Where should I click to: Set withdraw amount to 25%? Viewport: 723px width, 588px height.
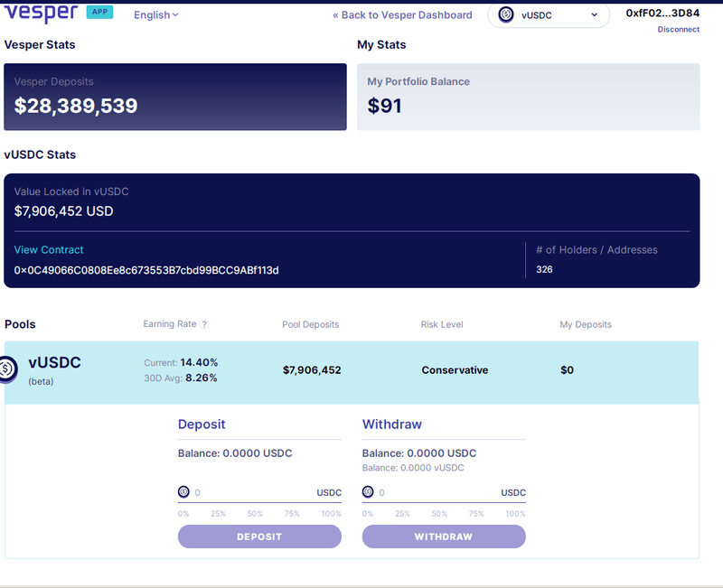402,514
